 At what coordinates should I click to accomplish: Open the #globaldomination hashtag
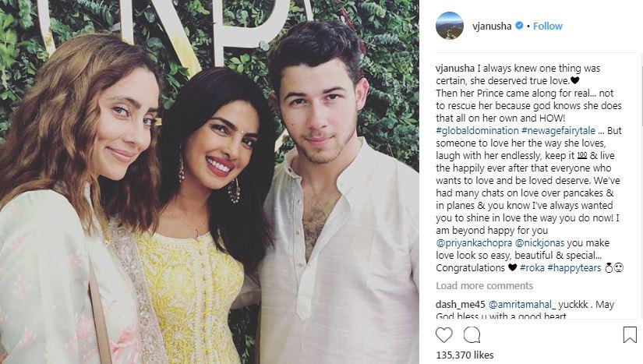(477, 131)
